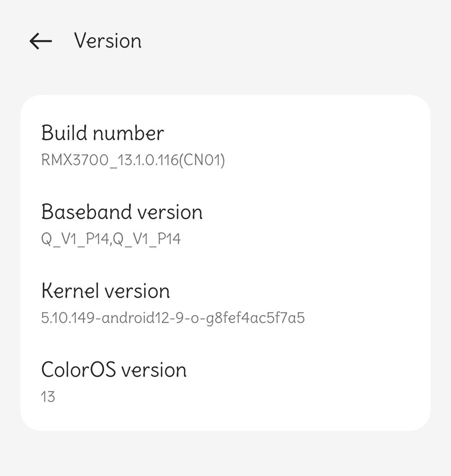The height and width of the screenshot is (476, 451).
Task: Go back using the arrow icon
Action: [41, 41]
